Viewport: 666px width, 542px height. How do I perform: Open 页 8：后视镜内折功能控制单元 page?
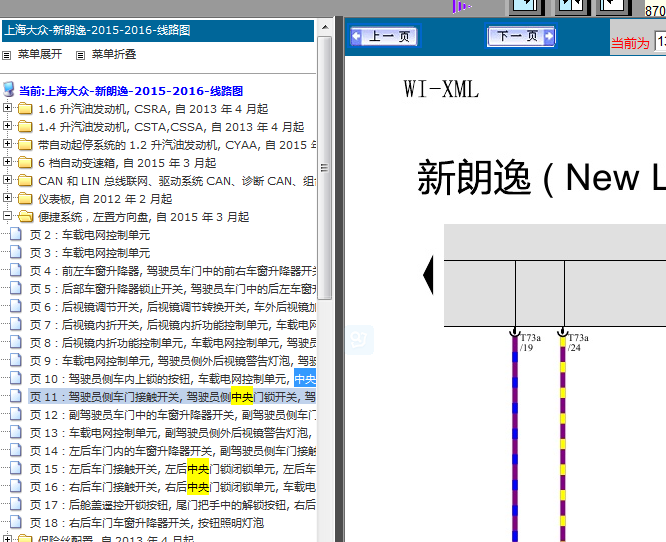[173, 343]
